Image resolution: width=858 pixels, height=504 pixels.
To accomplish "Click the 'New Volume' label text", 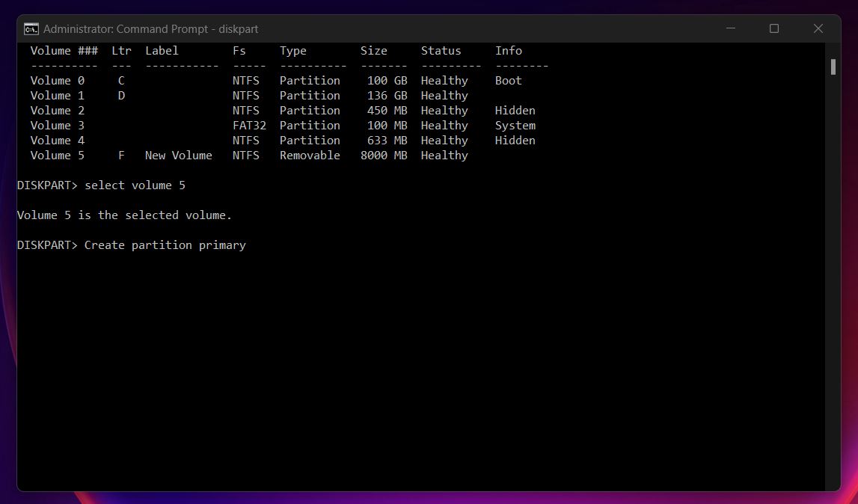I will (x=178, y=156).
